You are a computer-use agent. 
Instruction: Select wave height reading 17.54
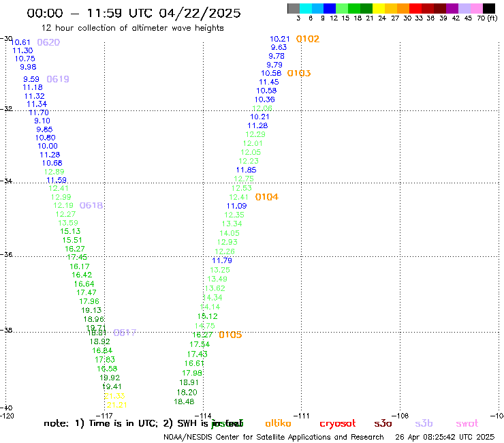click(x=200, y=345)
